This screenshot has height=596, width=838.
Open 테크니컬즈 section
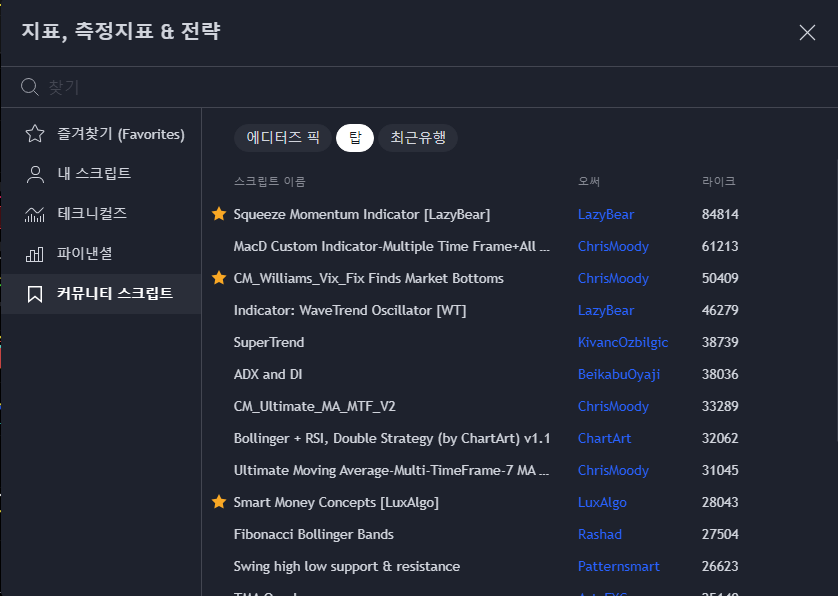pyautogui.click(x=101, y=214)
